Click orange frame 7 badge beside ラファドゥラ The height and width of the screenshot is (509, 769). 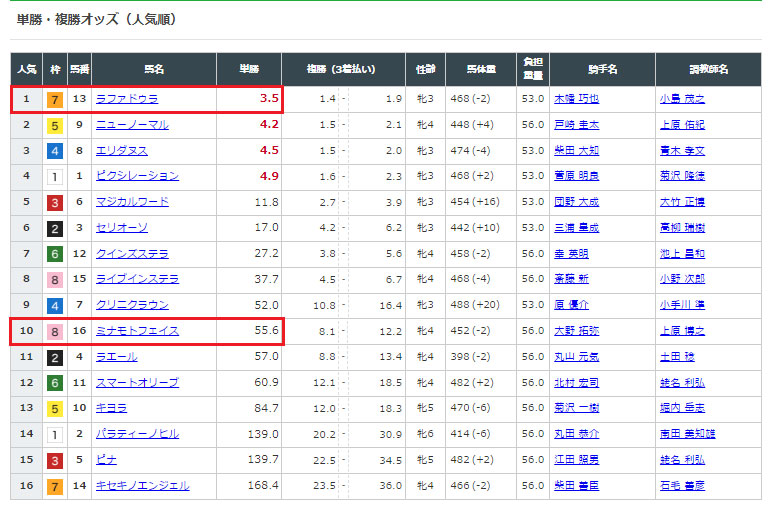[x=54, y=99]
